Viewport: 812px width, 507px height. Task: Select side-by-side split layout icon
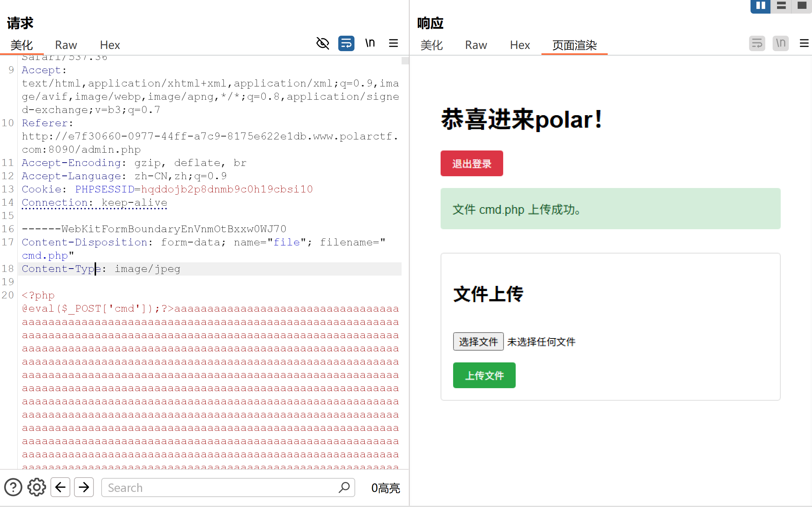(x=760, y=6)
